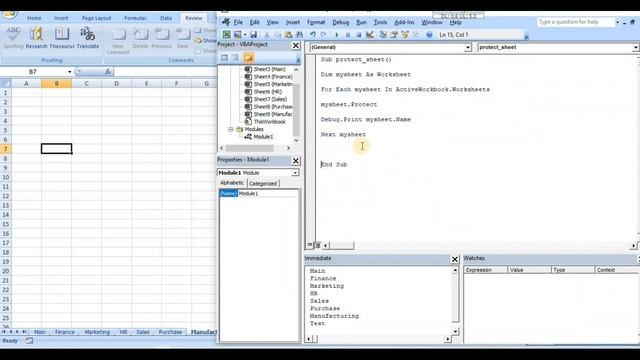
Task: Click the 'mysheet.Protect' code line
Action: (x=349, y=104)
